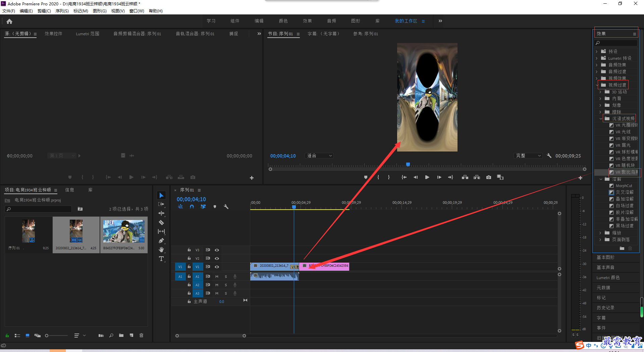
Task: Collapse the 沉浸式视频 folder
Action: pos(600,119)
